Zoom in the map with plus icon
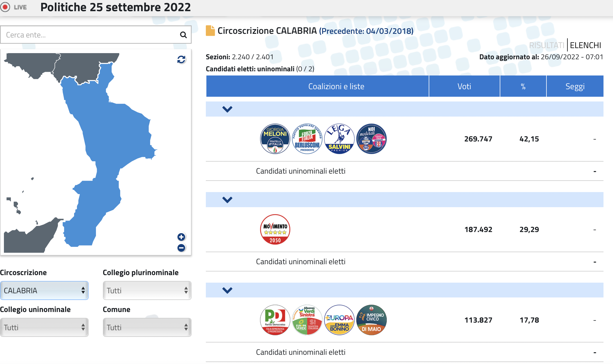 coord(181,237)
